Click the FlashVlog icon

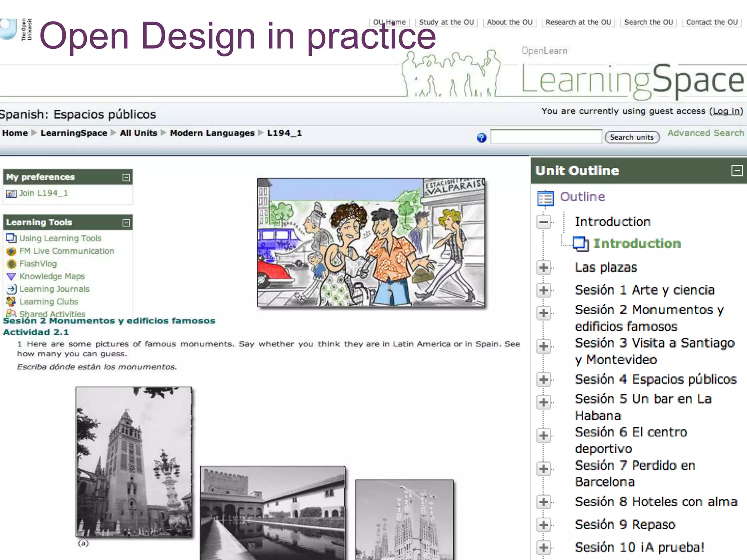[x=11, y=264]
